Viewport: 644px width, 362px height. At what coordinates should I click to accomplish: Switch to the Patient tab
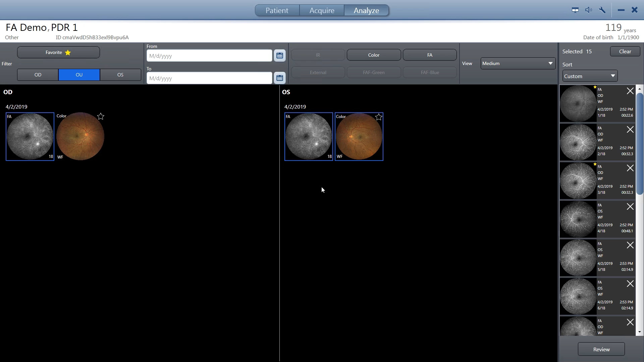(277, 10)
